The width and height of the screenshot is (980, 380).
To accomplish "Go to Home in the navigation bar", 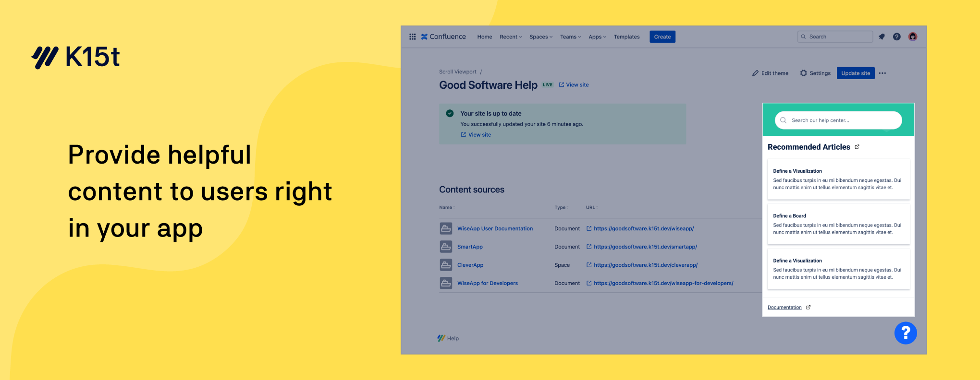I will coord(484,37).
